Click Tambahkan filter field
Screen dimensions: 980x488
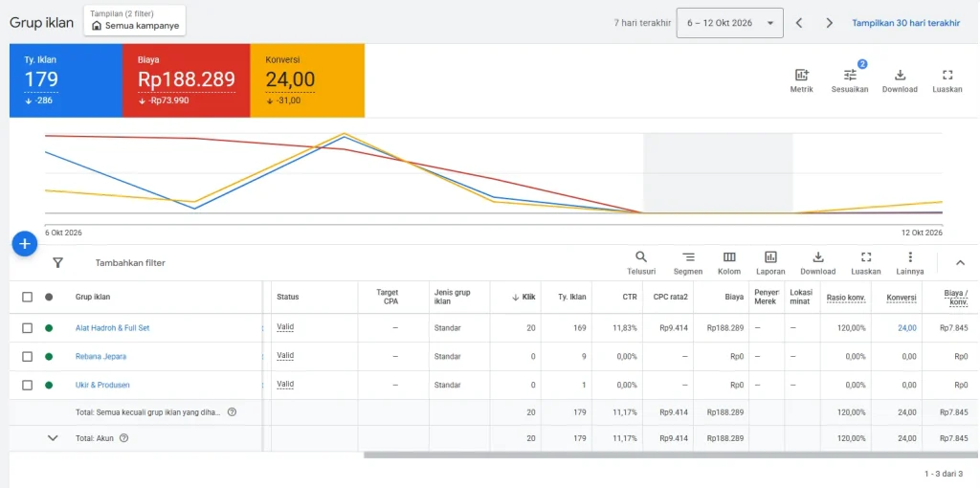(x=130, y=263)
